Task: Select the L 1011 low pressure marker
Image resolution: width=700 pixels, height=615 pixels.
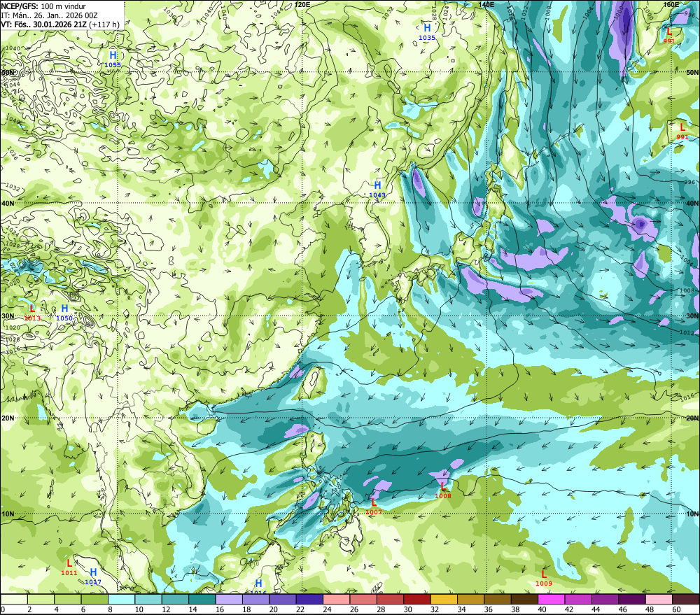Action: click(69, 567)
